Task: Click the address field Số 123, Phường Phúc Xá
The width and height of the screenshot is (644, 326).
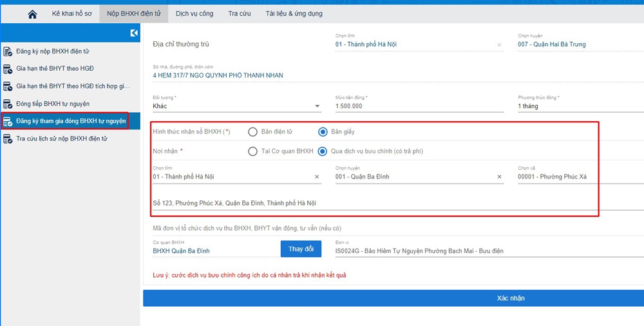Action: coord(374,203)
